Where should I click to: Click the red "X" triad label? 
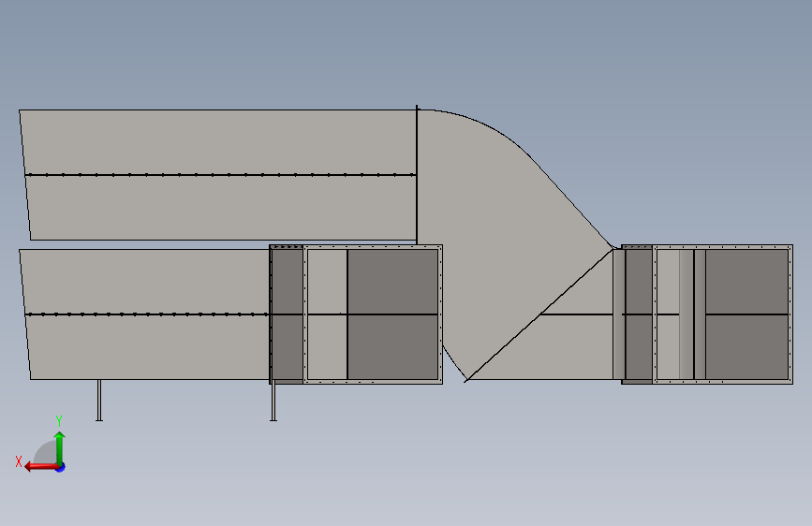tap(19, 461)
